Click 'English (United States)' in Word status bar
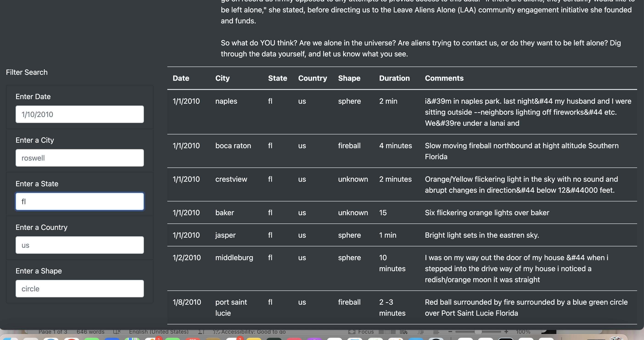This screenshot has height=340, width=644. pyautogui.click(x=159, y=332)
